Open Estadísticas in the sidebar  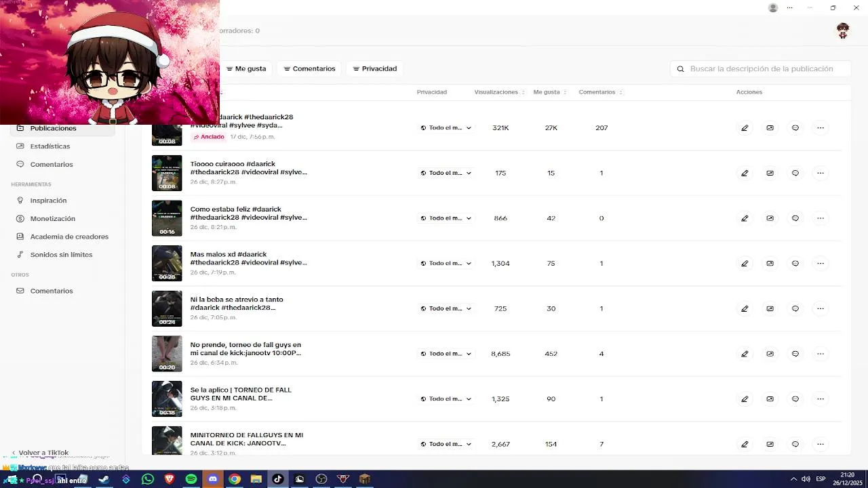point(62,146)
